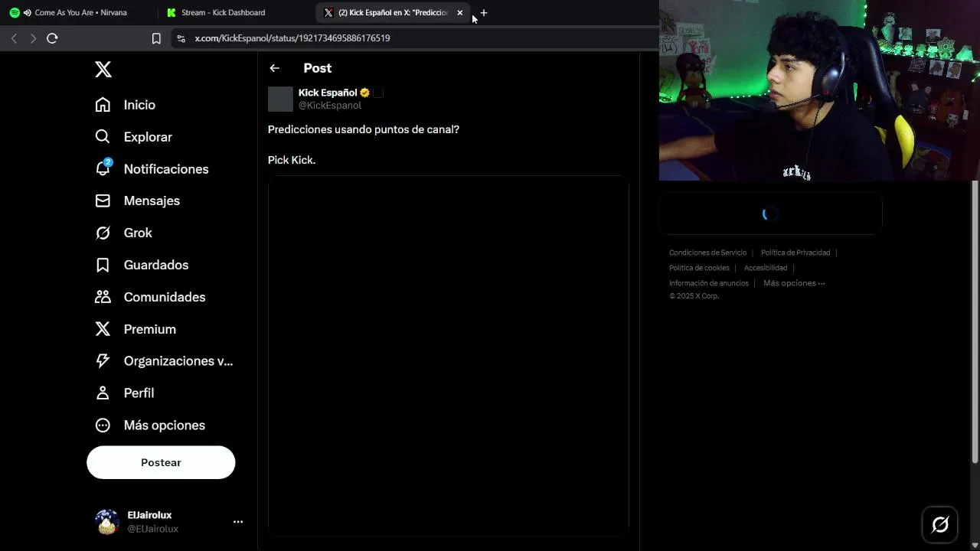Reload the page in browser

click(x=52, y=38)
